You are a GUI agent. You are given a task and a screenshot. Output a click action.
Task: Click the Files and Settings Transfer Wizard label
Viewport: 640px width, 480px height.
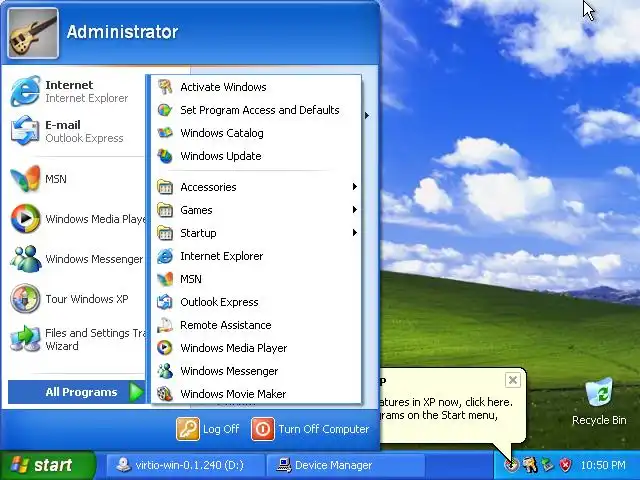tap(95, 339)
